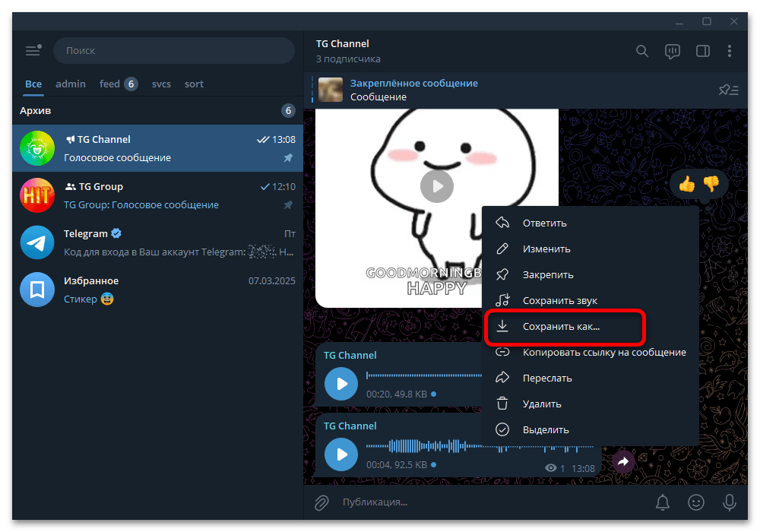760x532 pixels.
Task: Play the 00:20 voice message
Action: [341, 384]
